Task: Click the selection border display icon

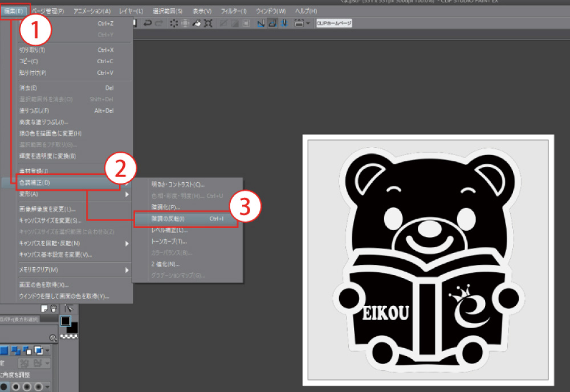Action: [x=246, y=23]
